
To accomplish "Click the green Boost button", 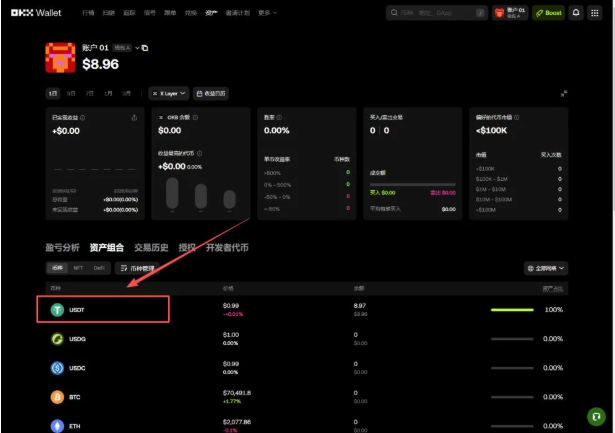I will click(548, 13).
